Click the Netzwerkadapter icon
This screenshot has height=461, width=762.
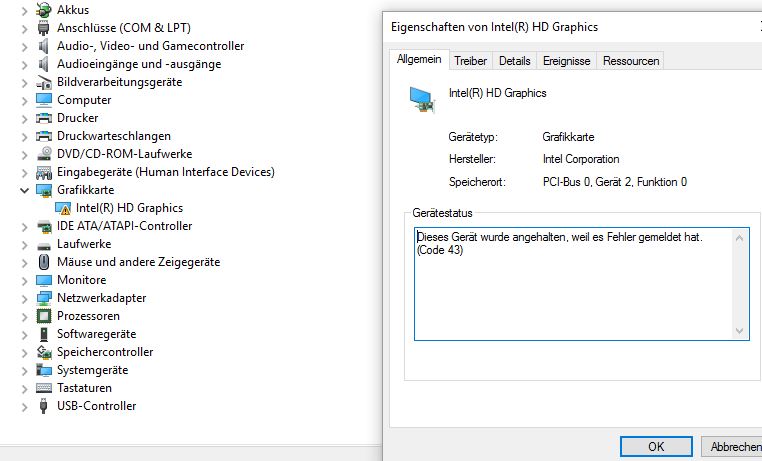(44, 298)
